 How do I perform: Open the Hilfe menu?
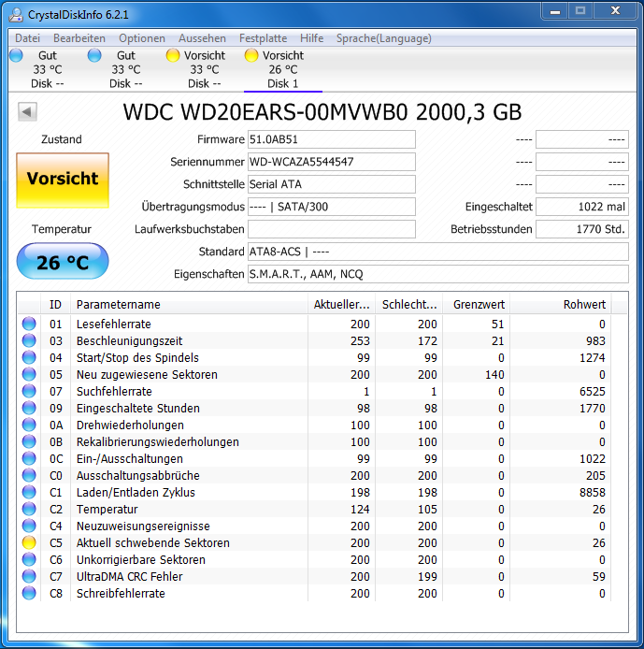point(311,38)
